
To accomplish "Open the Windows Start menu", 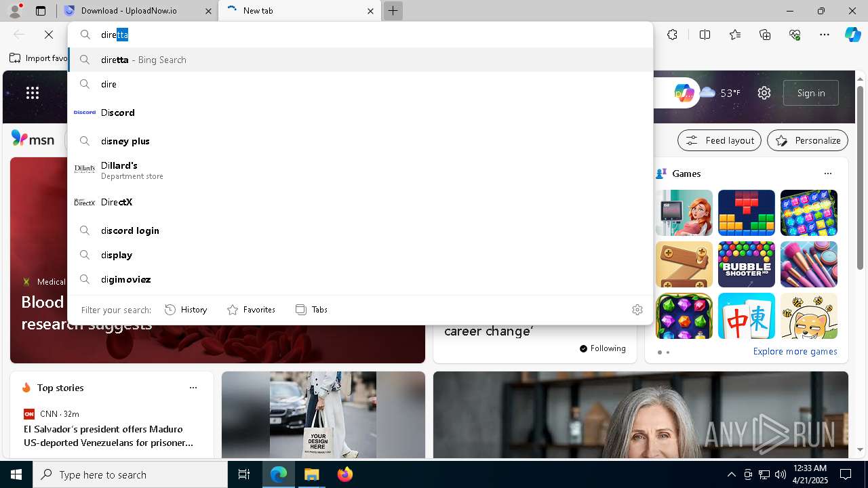I will (16, 474).
